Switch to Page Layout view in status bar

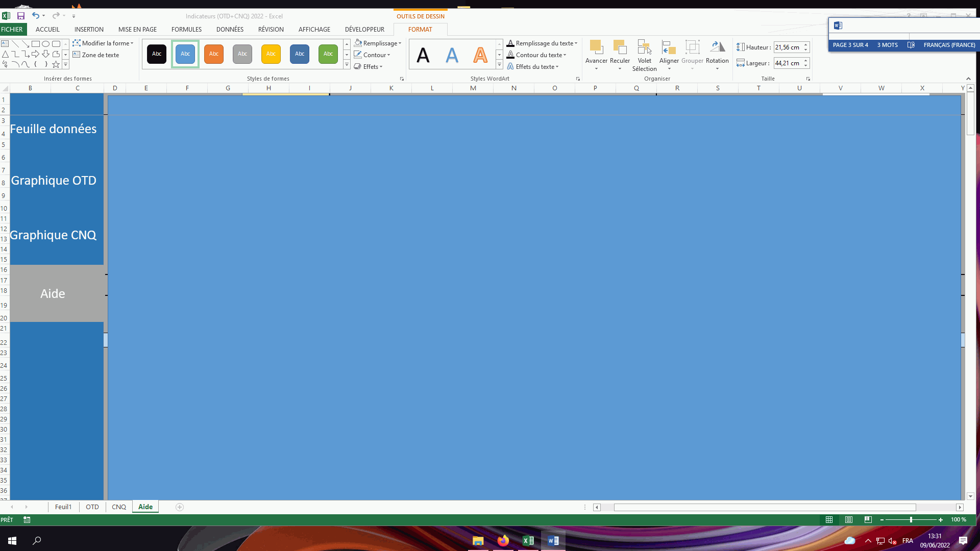[x=849, y=519]
